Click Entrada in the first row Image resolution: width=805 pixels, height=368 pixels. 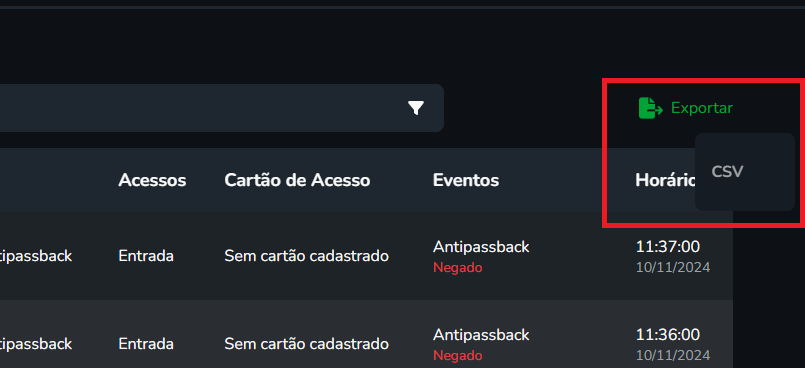tap(146, 256)
